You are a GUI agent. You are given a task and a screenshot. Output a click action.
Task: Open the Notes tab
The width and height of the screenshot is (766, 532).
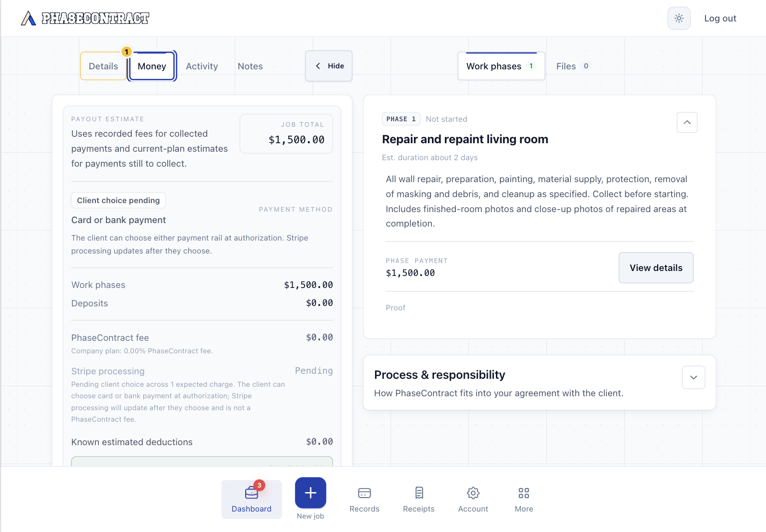point(250,66)
